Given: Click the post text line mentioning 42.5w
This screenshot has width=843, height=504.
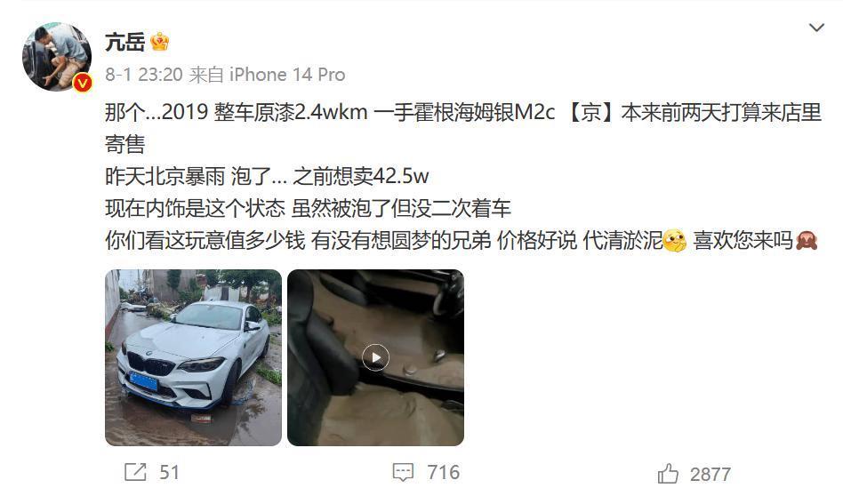Looking at the screenshot, I should [267, 176].
